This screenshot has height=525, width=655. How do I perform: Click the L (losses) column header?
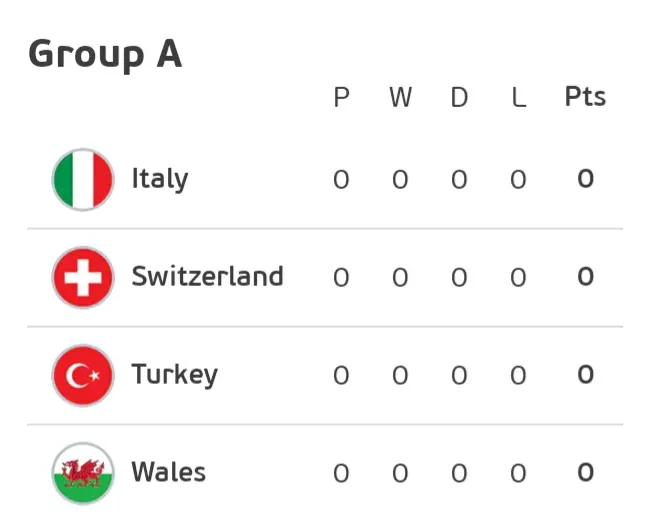[518, 98]
